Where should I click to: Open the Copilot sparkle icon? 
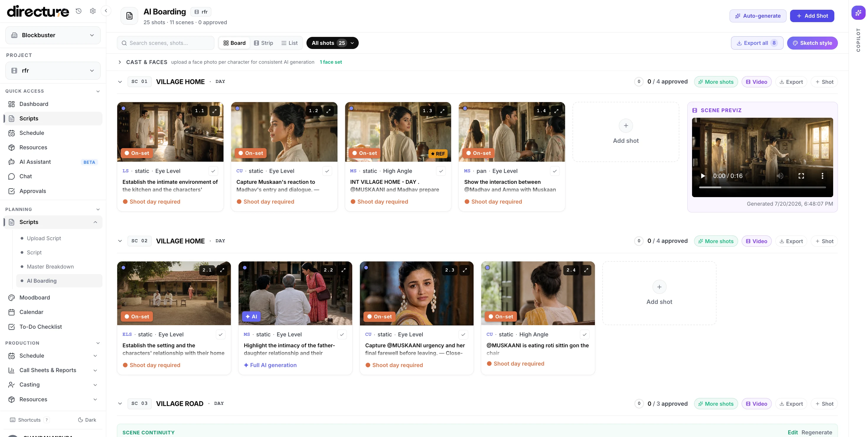858,13
